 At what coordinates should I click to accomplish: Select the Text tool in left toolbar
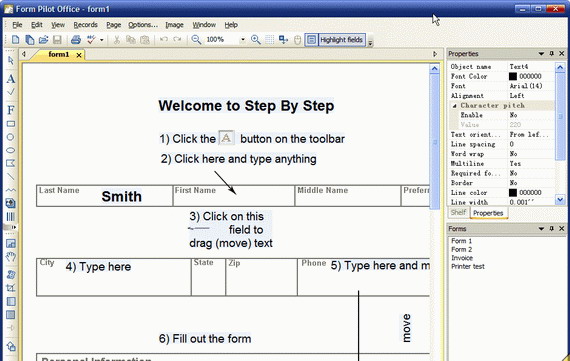coord(11,79)
